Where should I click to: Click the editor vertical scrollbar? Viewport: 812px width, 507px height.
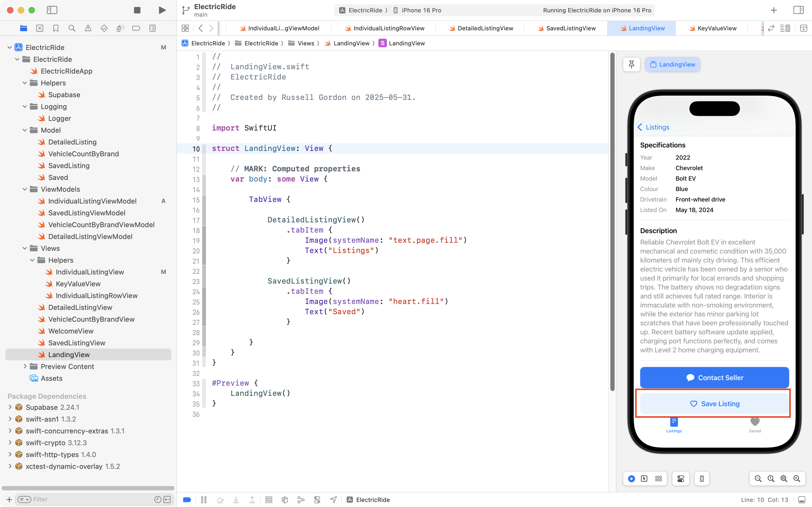click(612, 221)
